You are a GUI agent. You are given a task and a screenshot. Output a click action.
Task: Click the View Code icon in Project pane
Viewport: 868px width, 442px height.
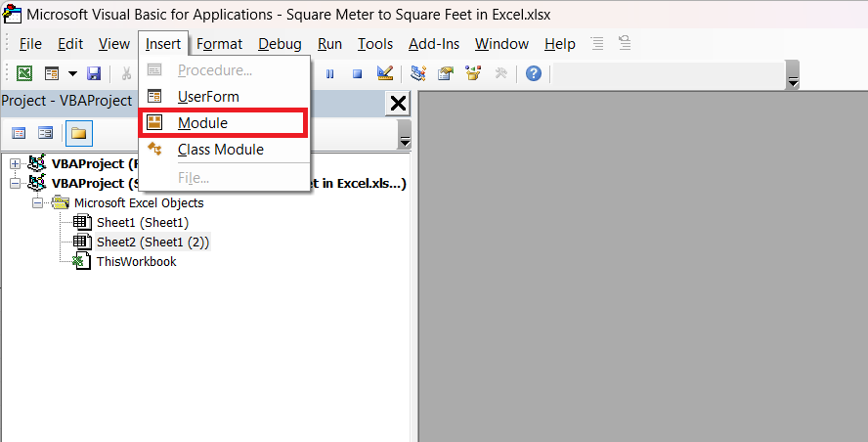tap(19, 133)
